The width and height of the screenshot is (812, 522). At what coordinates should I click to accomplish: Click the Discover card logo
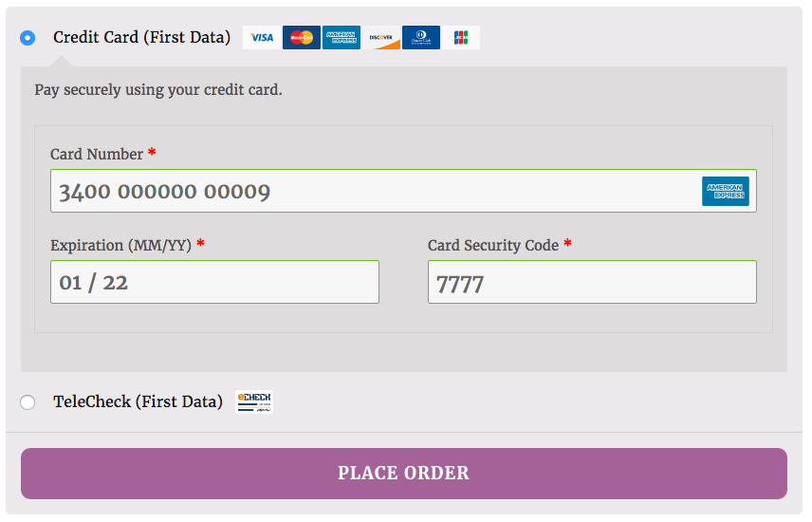click(x=381, y=38)
